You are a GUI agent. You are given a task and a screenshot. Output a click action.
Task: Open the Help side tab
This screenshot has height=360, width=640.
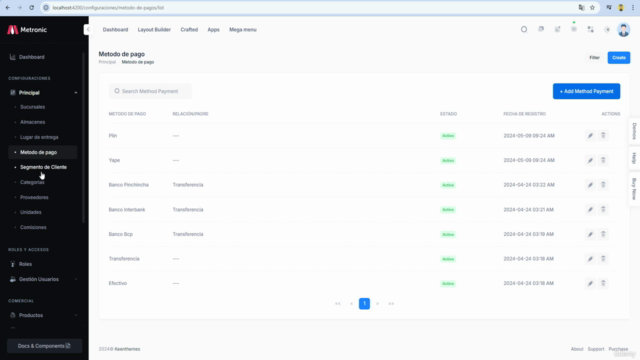click(x=634, y=158)
